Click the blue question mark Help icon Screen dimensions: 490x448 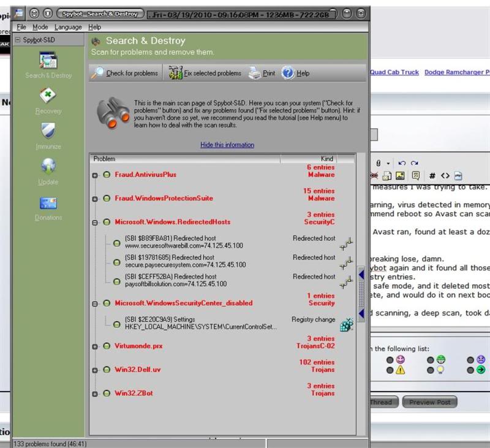pyautogui.click(x=287, y=73)
